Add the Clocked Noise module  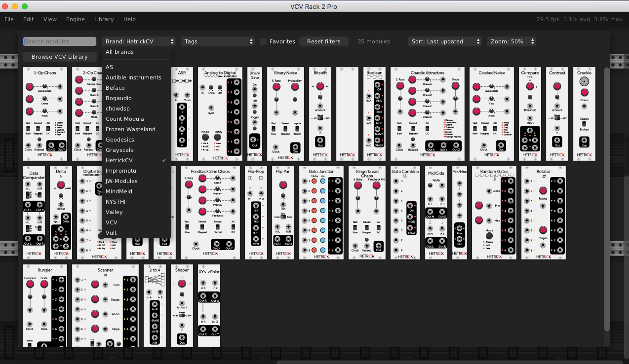(x=492, y=114)
